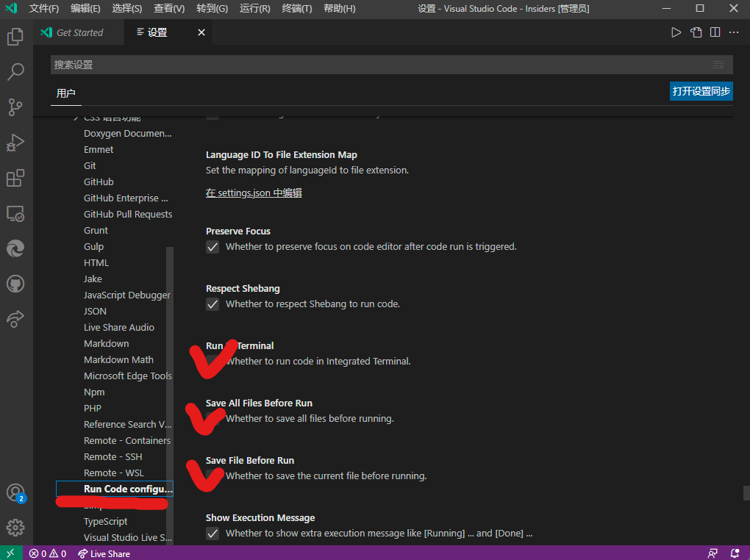Click the settings tree scrollbar
750x560 pixels.
[x=170, y=396]
